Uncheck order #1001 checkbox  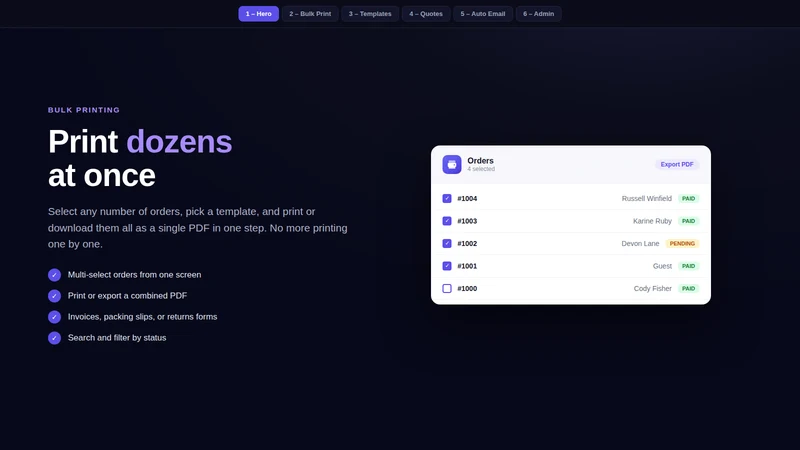coord(447,266)
